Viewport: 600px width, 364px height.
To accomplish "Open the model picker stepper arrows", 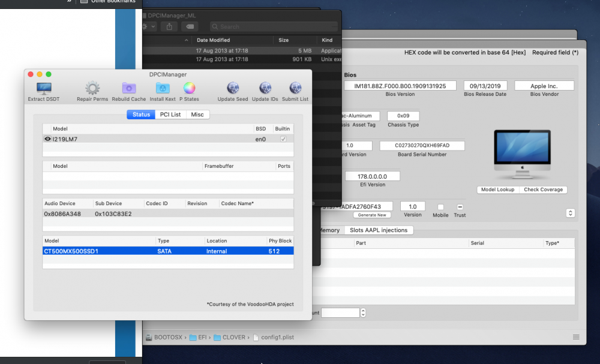I will [570, 213].
